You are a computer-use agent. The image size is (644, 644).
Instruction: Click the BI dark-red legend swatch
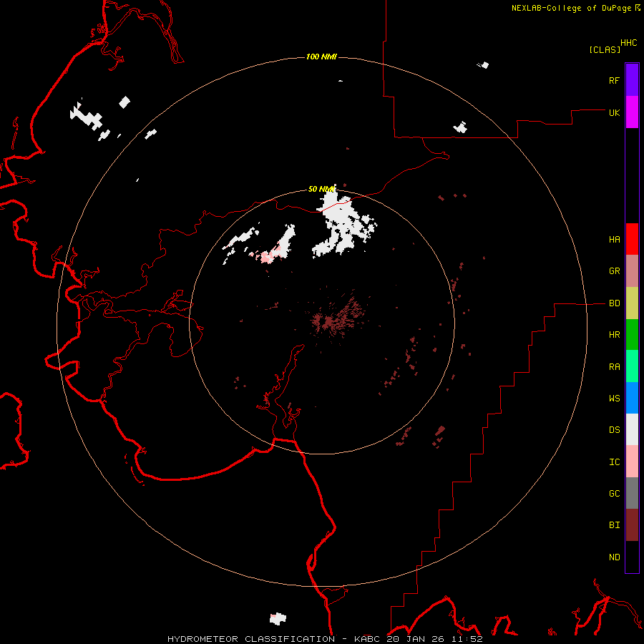coord(632,525)
